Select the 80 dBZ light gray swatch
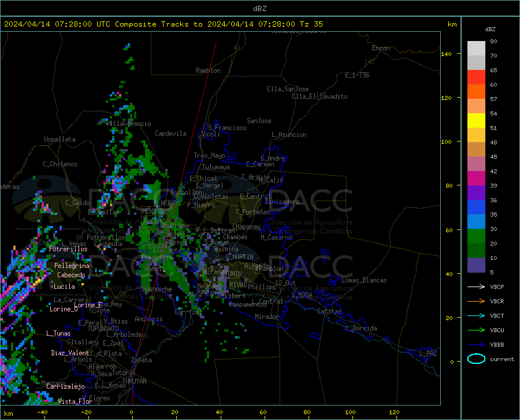Viewport: 520px width, 420px height. 476,49
